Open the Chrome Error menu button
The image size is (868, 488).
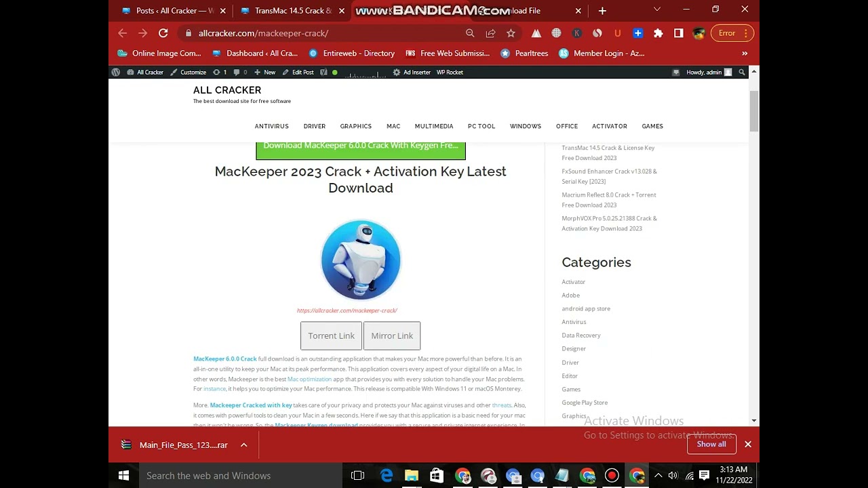732,33
